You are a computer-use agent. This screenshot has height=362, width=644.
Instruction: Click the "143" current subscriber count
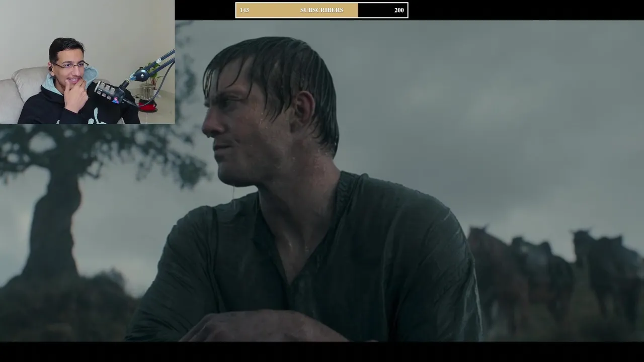coord(244,10)
